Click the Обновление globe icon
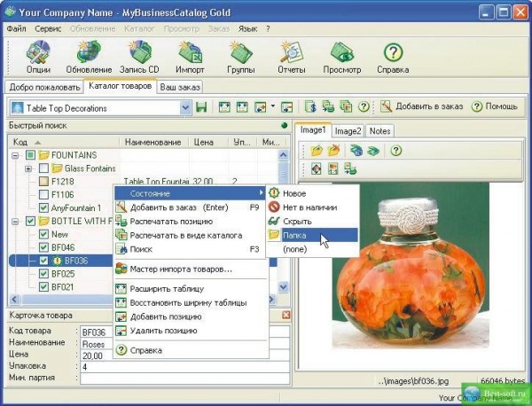The image size is (532, 406). [89, 57]
